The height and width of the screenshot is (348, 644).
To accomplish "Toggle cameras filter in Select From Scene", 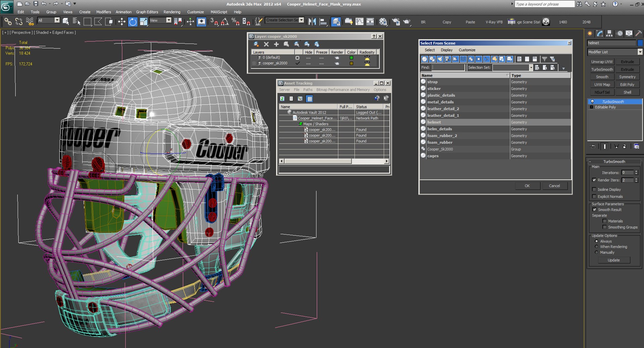I will coord(447,59).
